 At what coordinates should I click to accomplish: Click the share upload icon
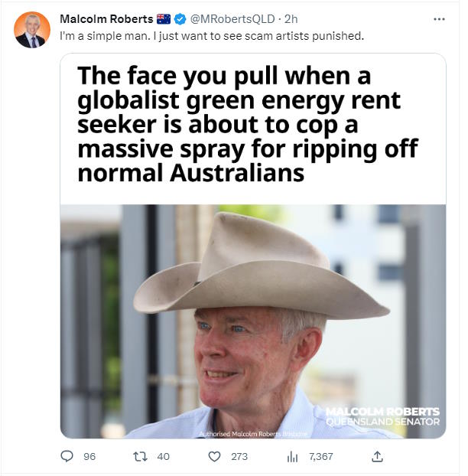(377, 456)
